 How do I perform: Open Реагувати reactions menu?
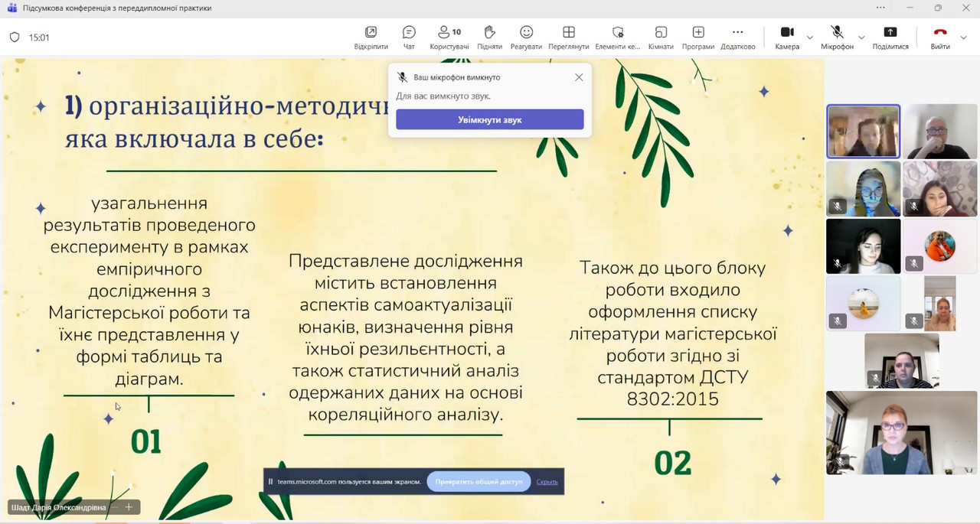click(526, 37)
